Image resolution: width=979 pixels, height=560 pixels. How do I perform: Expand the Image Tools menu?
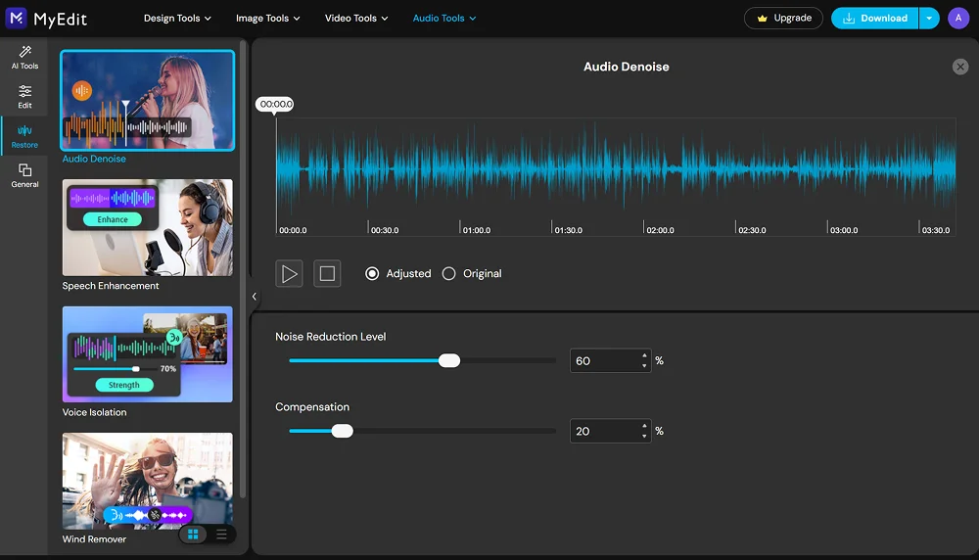(267, 18)
